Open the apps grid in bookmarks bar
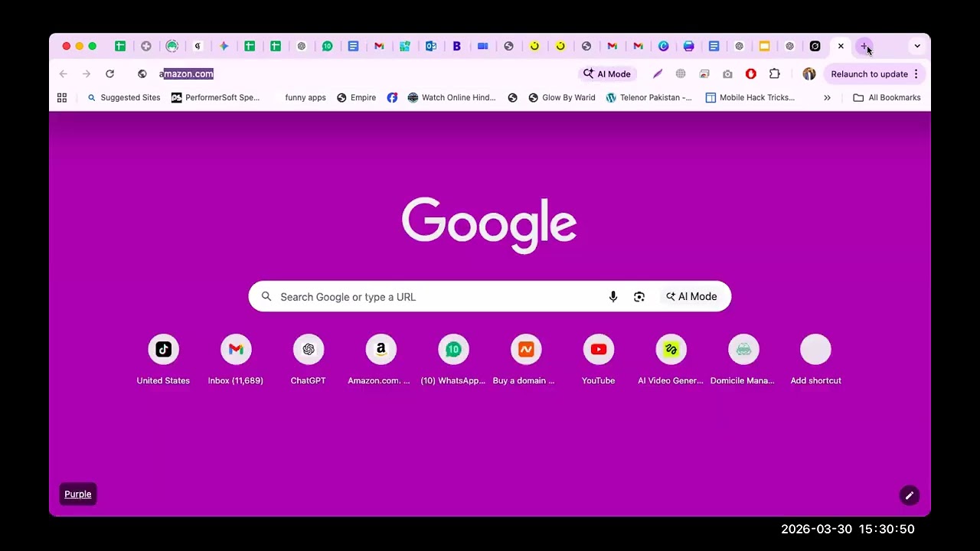Viewport: 980px width, 551px height. pos(62,98)
